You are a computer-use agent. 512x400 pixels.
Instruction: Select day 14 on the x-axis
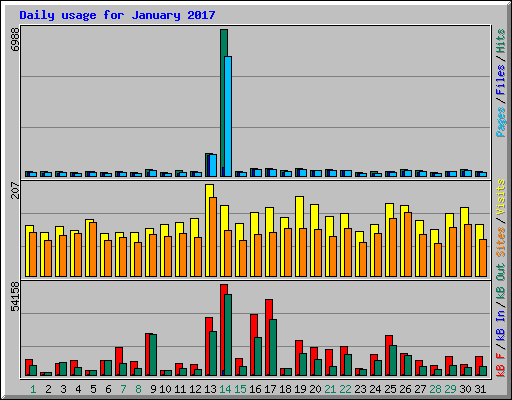[x=225, y=389]
